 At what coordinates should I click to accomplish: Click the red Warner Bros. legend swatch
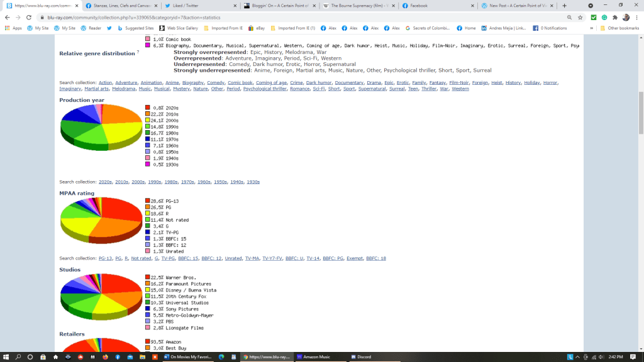coord(147,277)
